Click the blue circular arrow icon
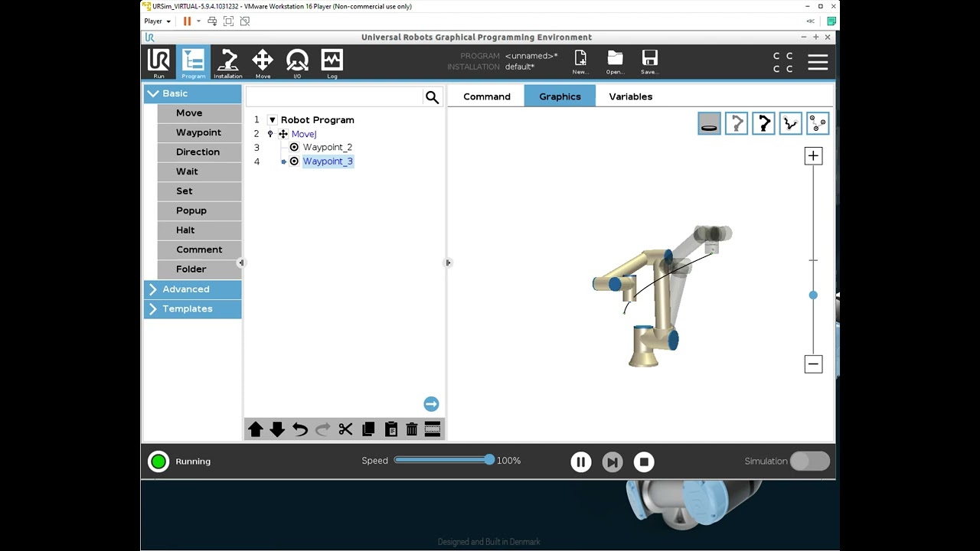This screenshot has height=551, width=980. [431, 404]
